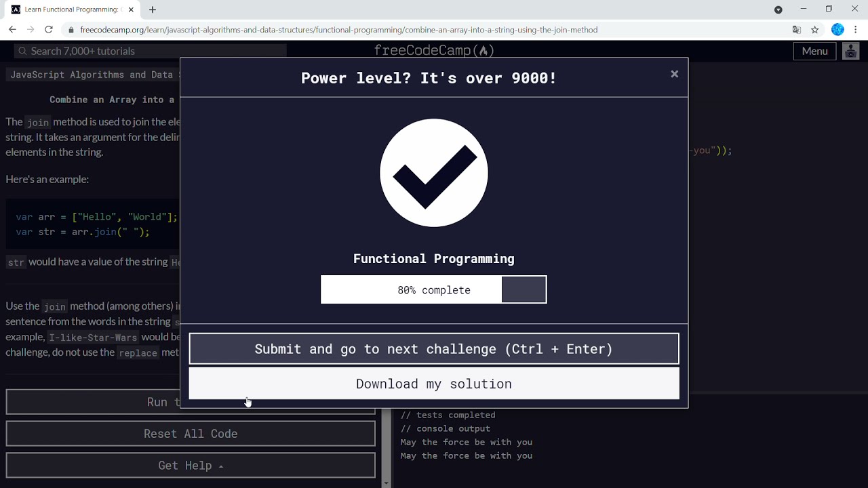Click the '// tests completed' console line
This screenshot has height=488, width=868.
coord(448,415)
